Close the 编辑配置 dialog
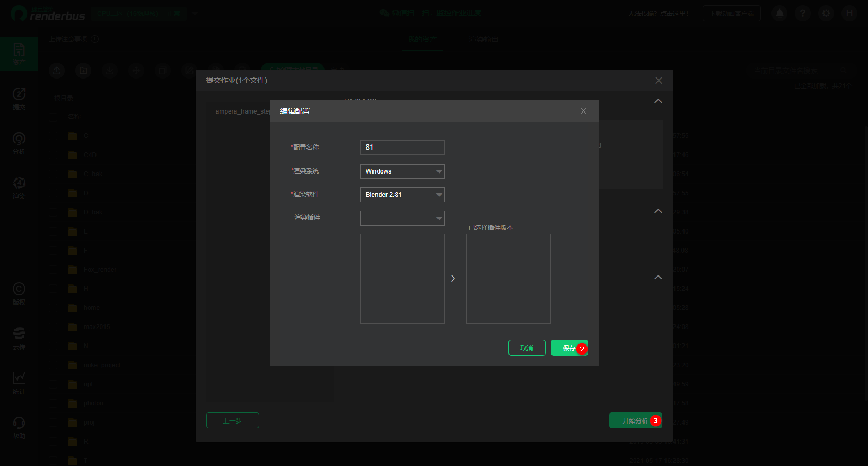The height and width of the screenshot is (466, 868). 583,111
